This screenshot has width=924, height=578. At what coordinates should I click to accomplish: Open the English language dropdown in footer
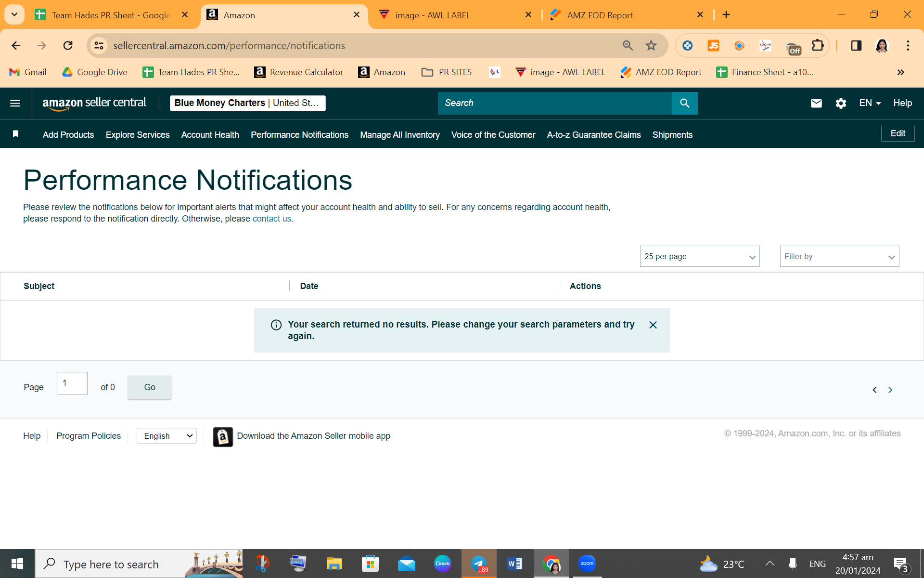[x=167, y=436]
